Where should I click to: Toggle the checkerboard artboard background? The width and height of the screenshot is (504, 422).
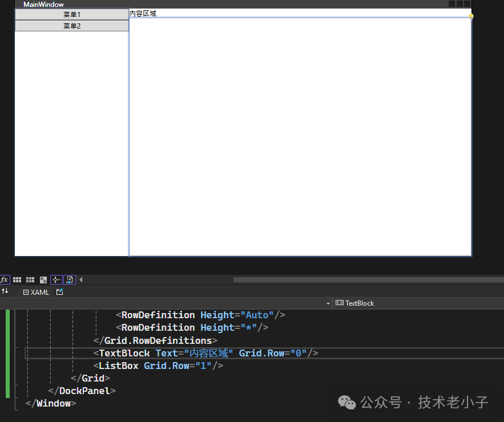click(x=43, y=279)
